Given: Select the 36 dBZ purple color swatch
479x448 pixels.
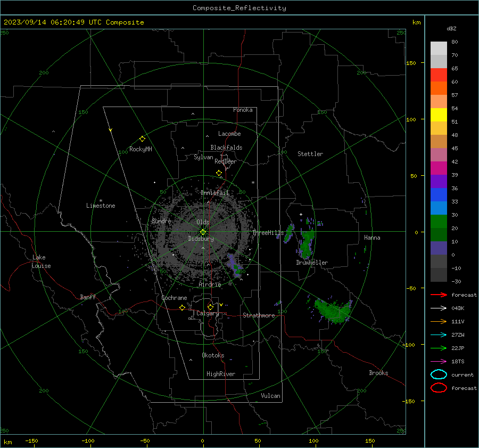Looking at the screenshot, I should pos(439,181).
